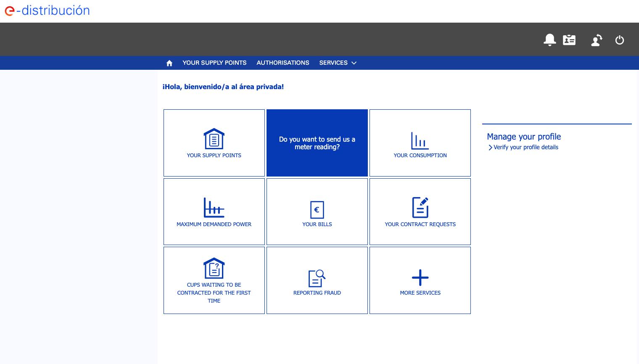Click the CUPS waiting house question icon
This screenshot has width=639, height=364.
[214, 268]
